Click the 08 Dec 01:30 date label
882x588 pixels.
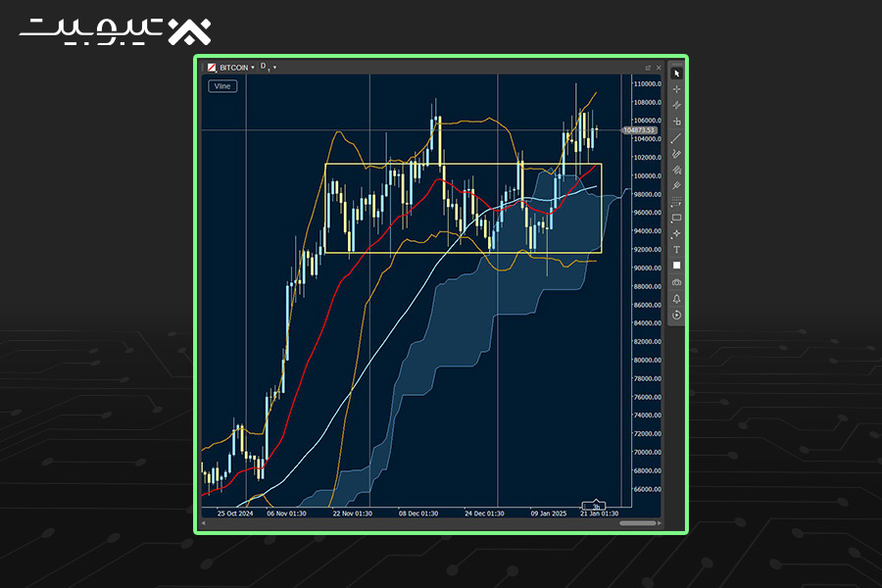(x=418, y=514)
